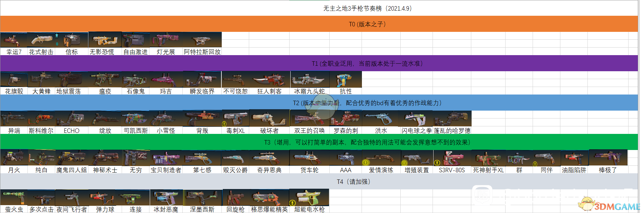Click the 斯科维尔 orange gun image

click(41, 119)
